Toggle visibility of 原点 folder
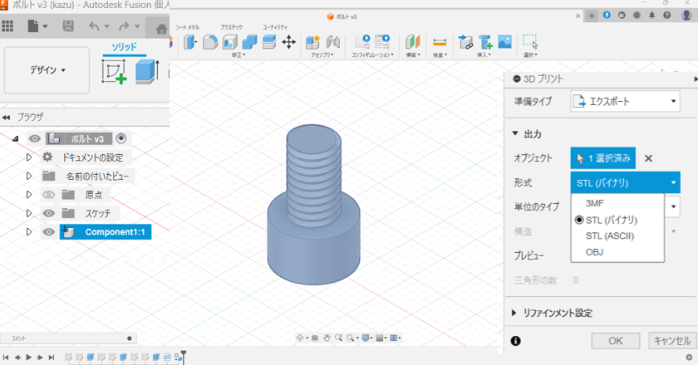This screenshot has height=365, width=698. 48,195
